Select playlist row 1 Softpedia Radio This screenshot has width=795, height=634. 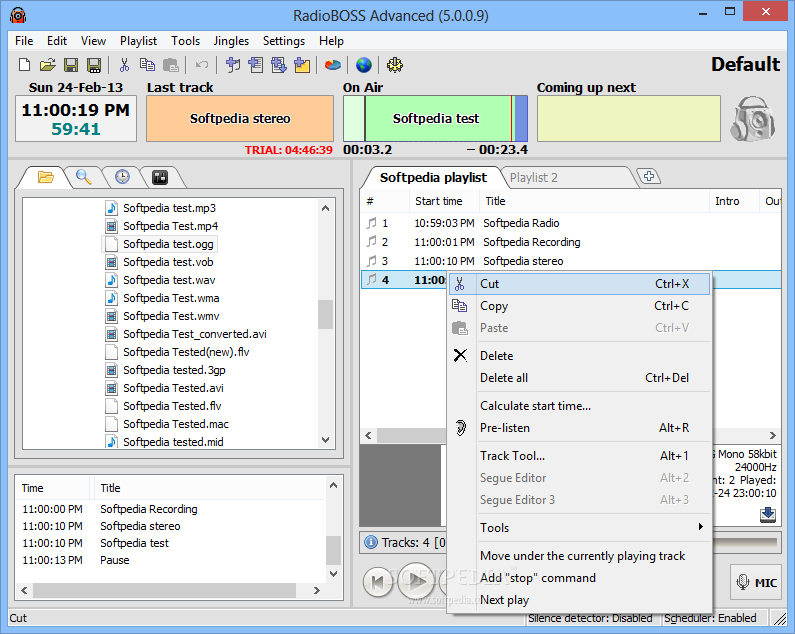point(570,223)
